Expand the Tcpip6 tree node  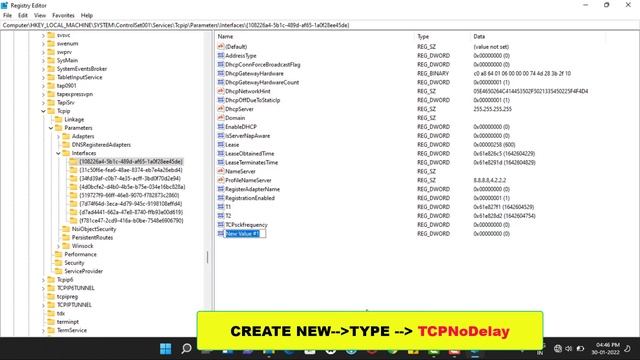coord(43,280)
